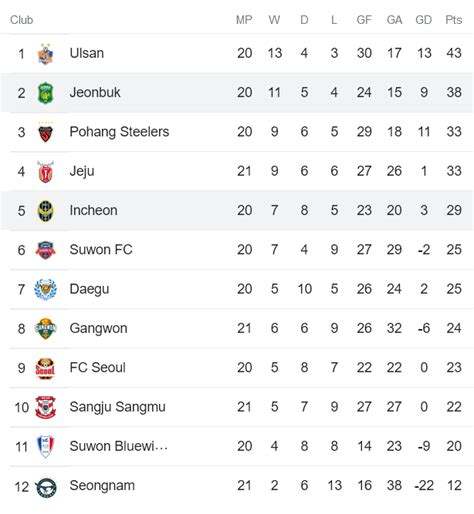Image resolution: width=474 pixels, height=514 pixels.
Task: Click the green Jeonbuk club crest
Action: click(45, 93)
